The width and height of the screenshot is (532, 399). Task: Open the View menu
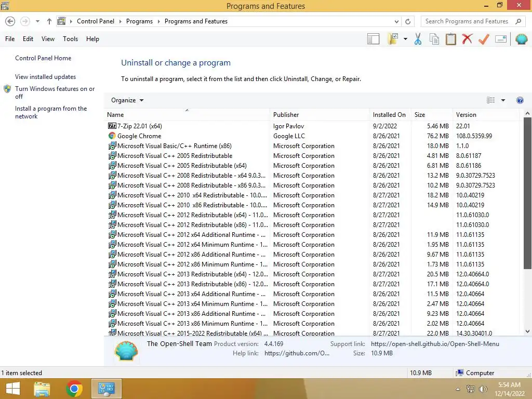coord(48,39)
